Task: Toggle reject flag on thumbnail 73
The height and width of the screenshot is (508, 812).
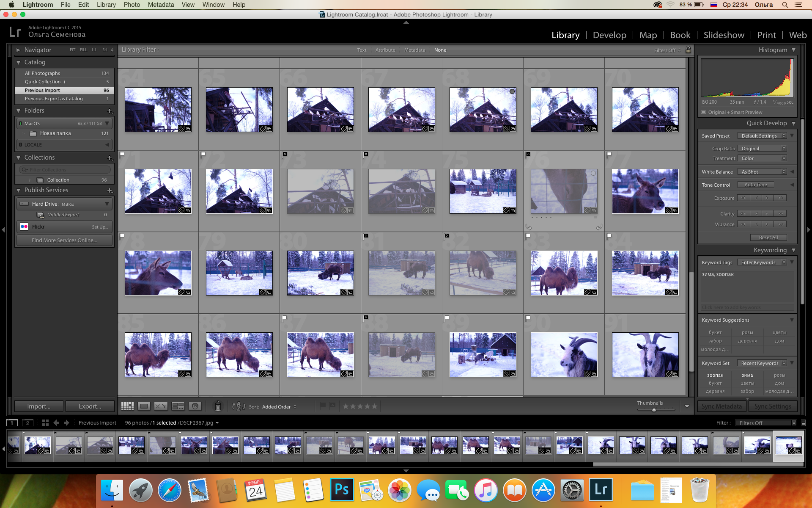Action: pos(285,154)
